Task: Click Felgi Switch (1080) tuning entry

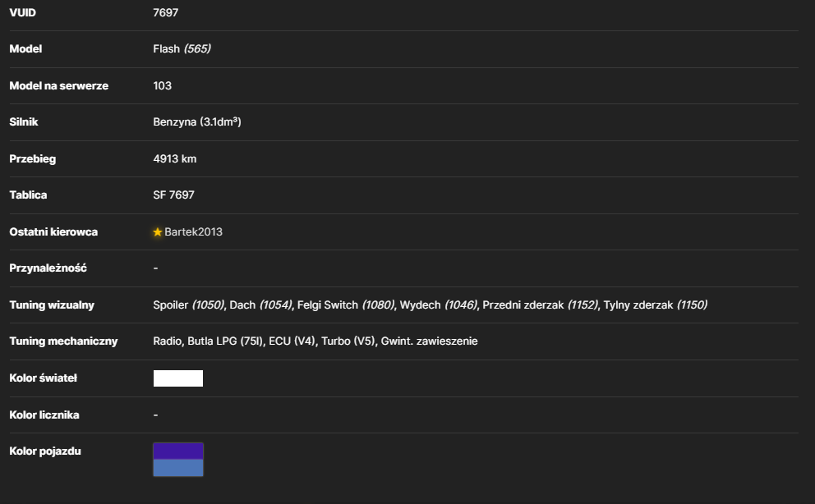Action: click(x=346, y=305)
